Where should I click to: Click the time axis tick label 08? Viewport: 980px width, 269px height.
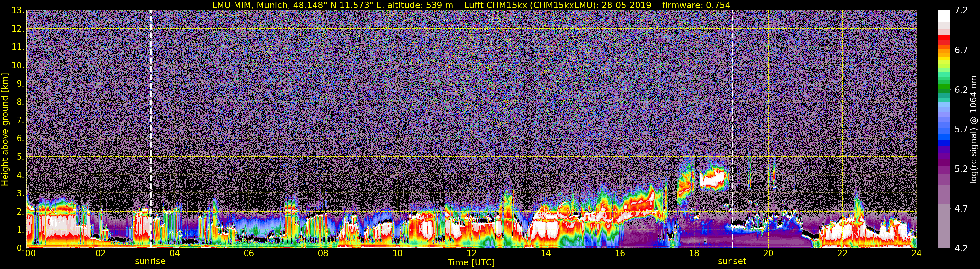[x=323, y=253]
